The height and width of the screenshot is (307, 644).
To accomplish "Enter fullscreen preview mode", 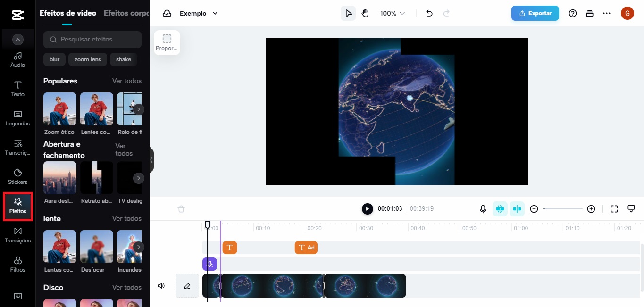I will (614, 209).
